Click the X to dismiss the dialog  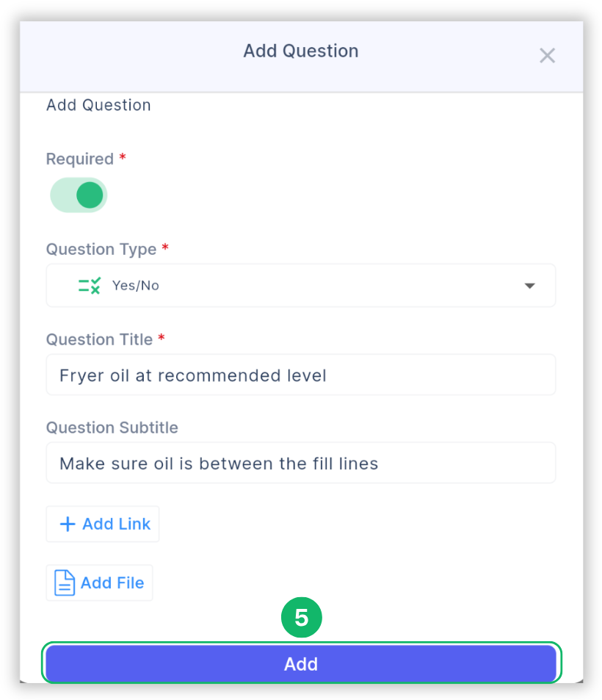(x=547, y=55)
